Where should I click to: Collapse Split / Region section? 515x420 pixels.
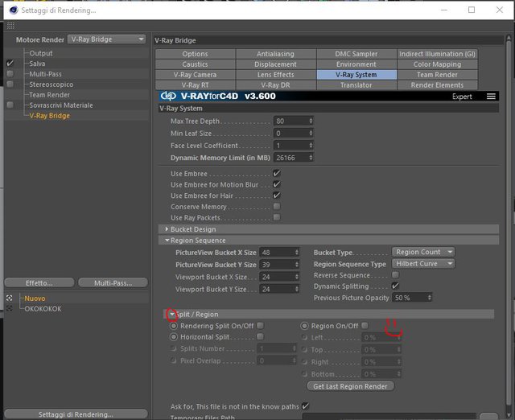pos(171,315)
